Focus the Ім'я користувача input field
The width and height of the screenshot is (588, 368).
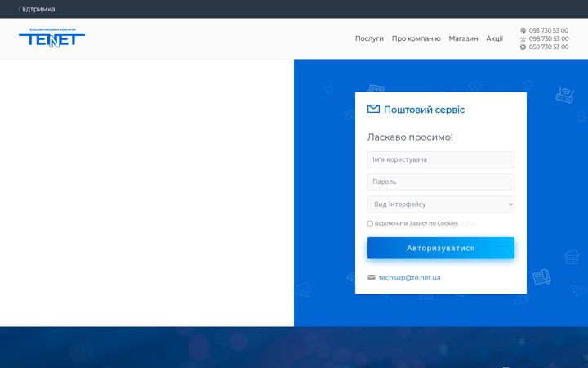pos(441,159)
